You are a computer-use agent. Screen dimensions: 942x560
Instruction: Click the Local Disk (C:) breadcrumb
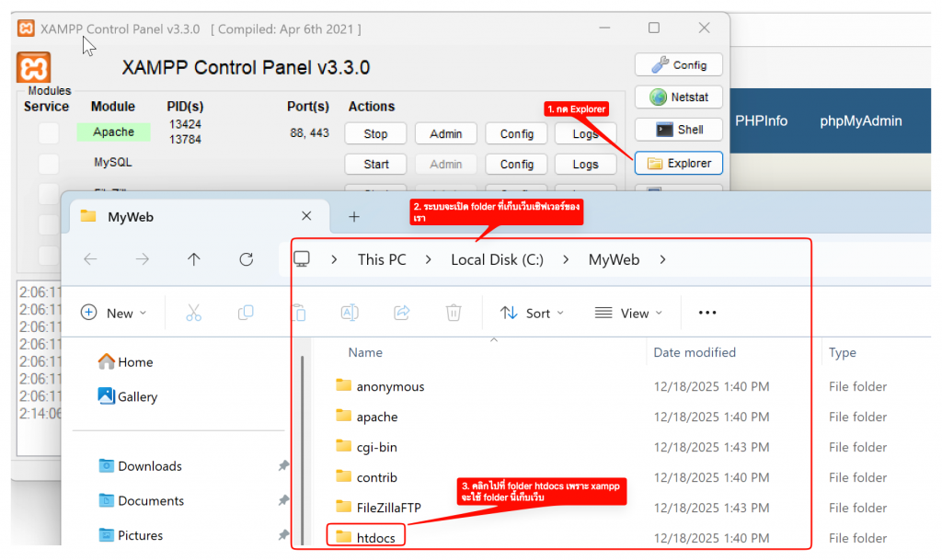click(497, 259)
